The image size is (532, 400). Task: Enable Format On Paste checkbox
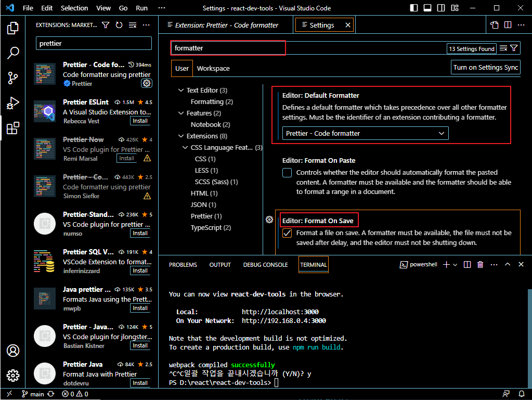click(x=287, y=173)
